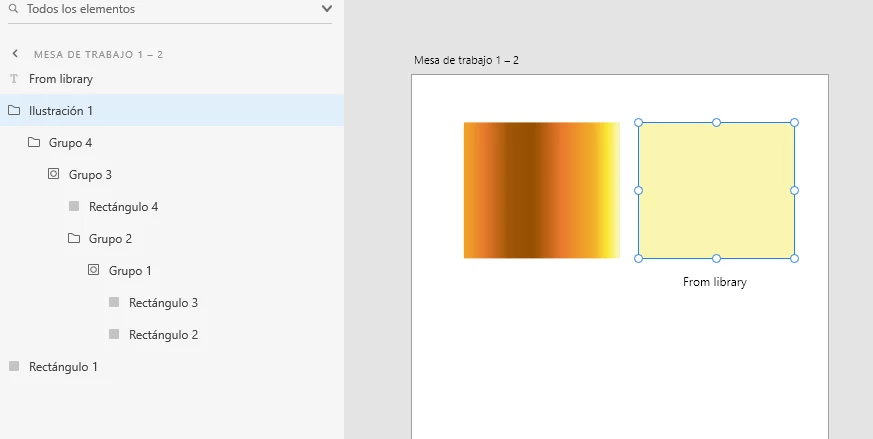Click the Todos los elementos search field

(x=170, y=9)
